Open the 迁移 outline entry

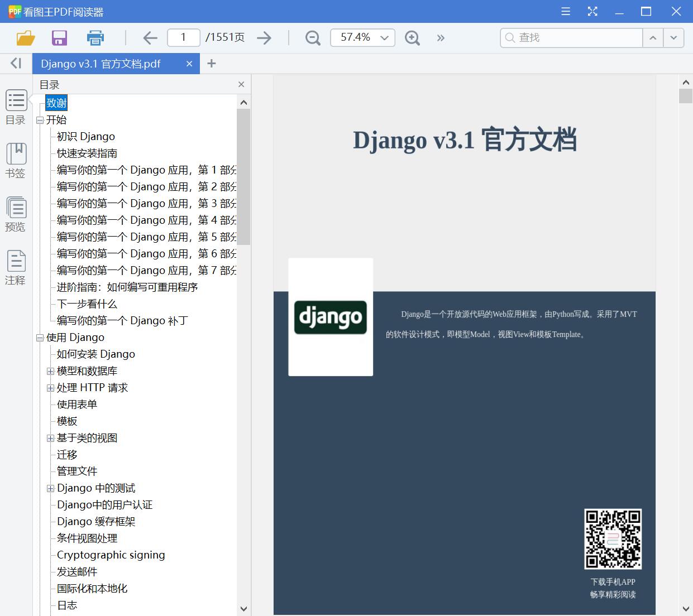point(67,455)
